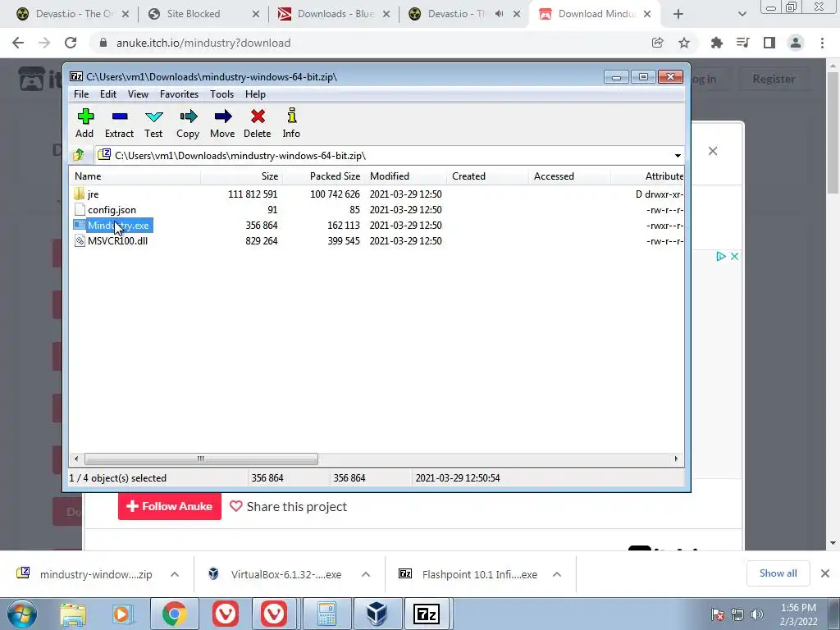Close the ad with X icon
Image resolution: width=840 pixels, height=630 pixels.
(734, 257)
